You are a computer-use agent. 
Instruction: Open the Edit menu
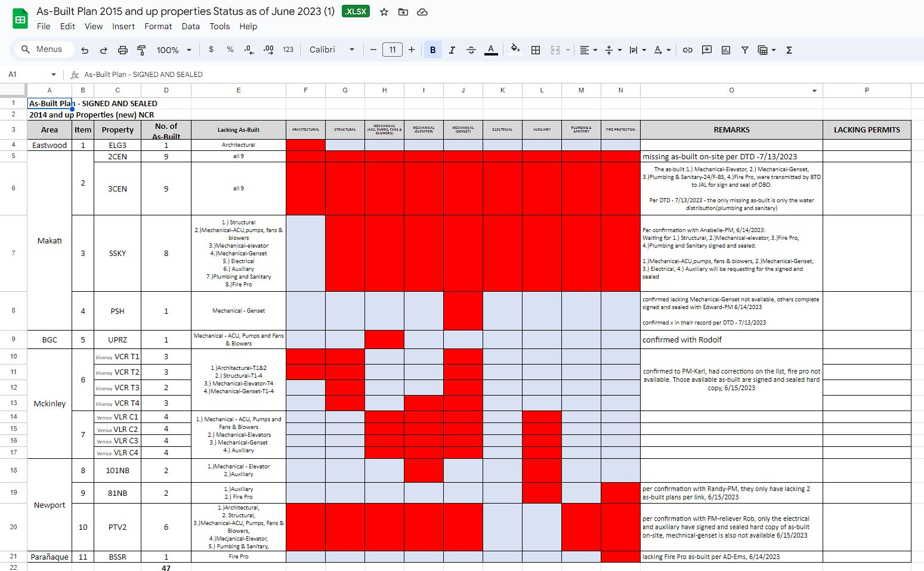(67, 26)
